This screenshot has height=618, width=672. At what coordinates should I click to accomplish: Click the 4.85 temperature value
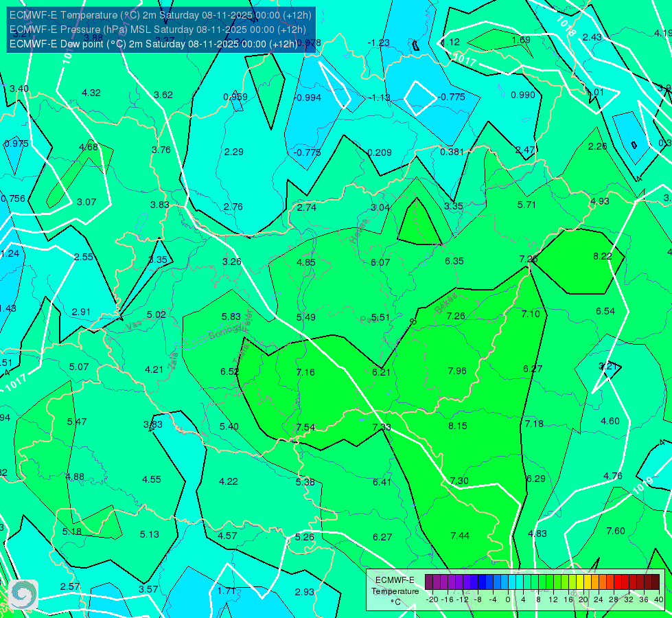pos(306,262)
